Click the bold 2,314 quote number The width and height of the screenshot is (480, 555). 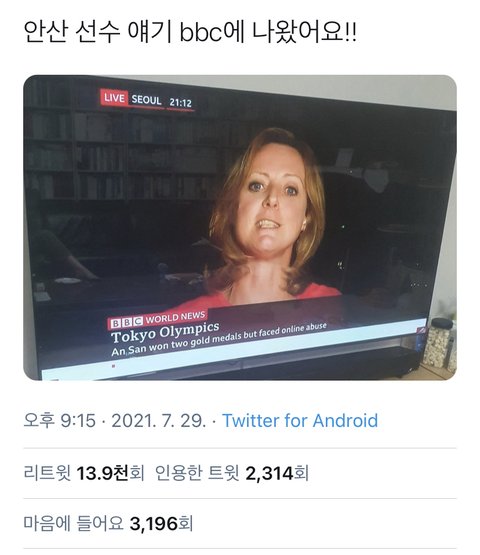pos(270,473)
